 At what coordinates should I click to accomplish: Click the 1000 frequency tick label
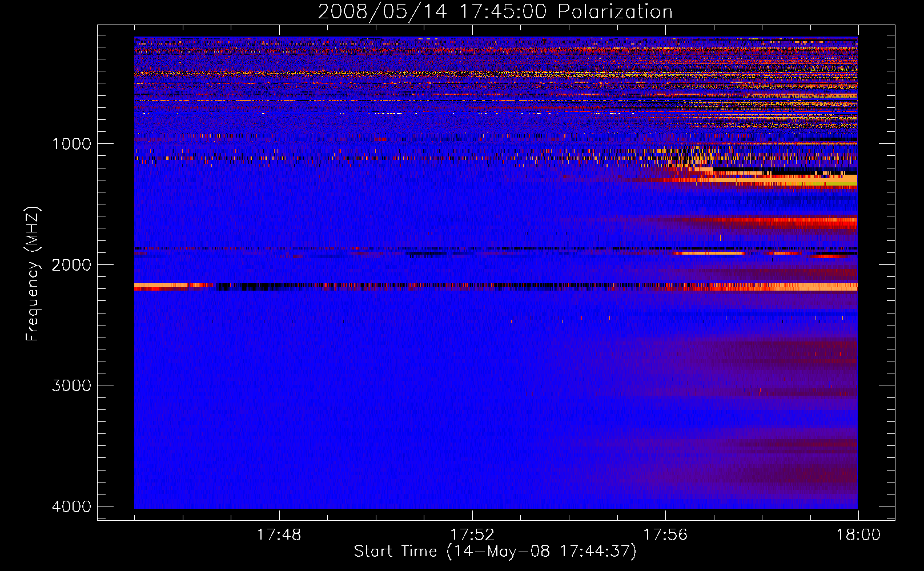[x=71, y=144]
